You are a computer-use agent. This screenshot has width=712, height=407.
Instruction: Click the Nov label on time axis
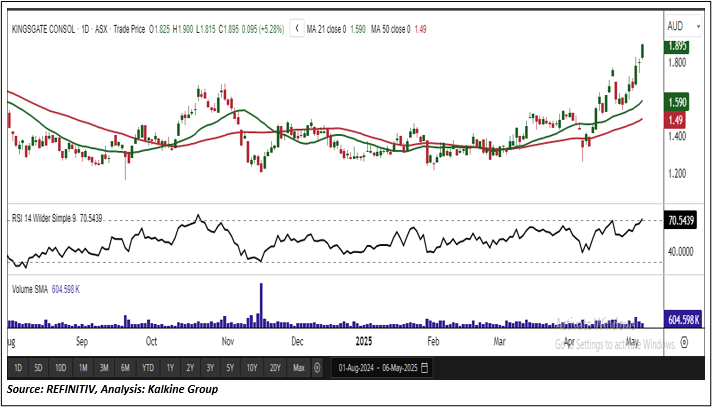[x=227, y=342]
